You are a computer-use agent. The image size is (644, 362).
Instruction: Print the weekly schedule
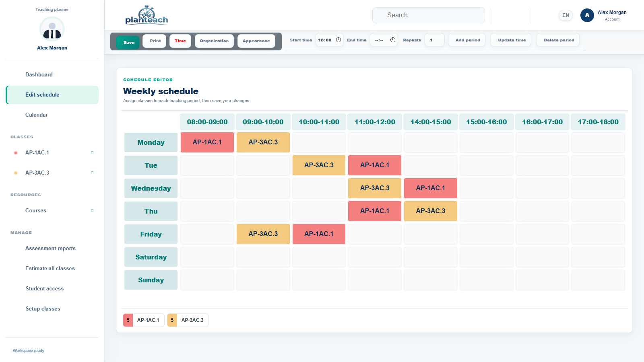tap(155, 41)
